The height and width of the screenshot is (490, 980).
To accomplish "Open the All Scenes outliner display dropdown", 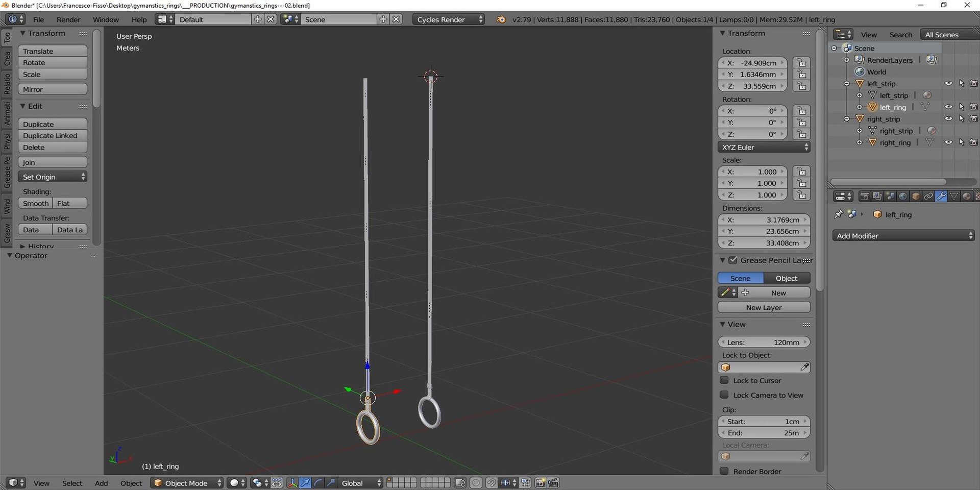I will click(950, 34).
